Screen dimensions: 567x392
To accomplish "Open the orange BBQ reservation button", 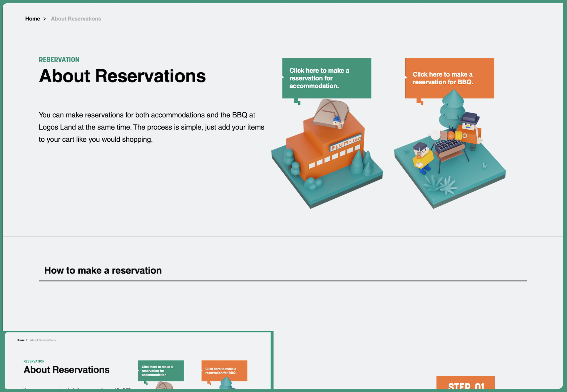I will [449, 78].
